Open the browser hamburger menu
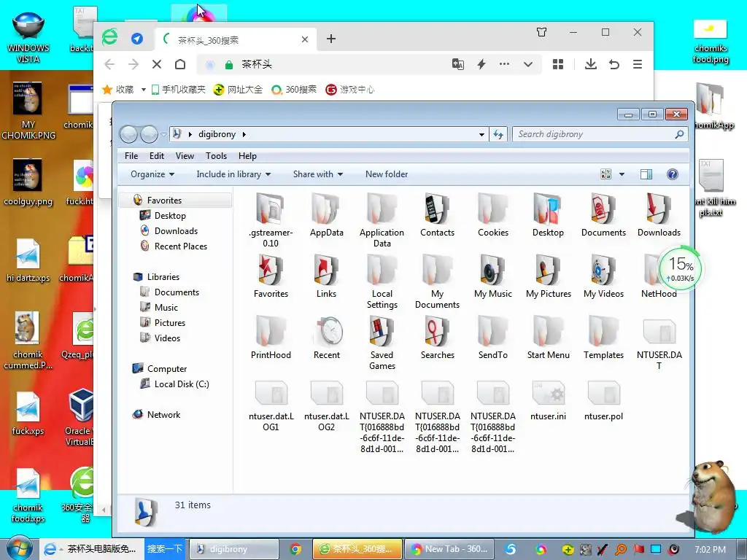 [638, 64]
